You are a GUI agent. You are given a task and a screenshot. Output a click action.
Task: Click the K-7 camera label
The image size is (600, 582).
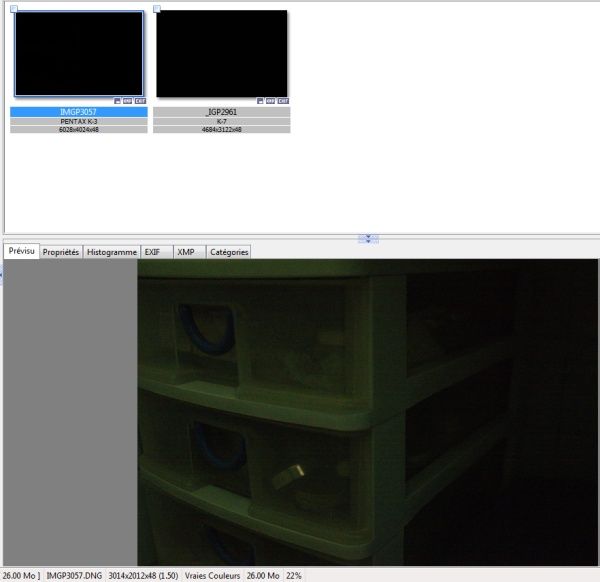click(x=222, y=121)
